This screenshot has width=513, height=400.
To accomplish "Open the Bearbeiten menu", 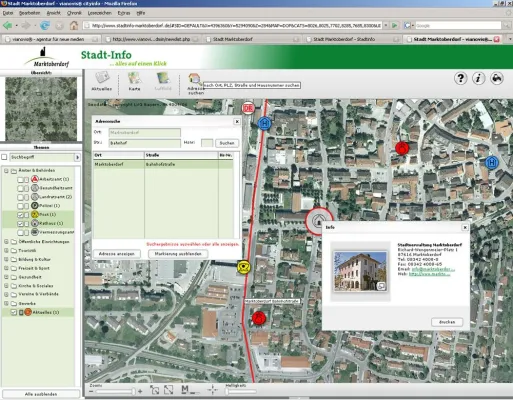I will 30,13.
